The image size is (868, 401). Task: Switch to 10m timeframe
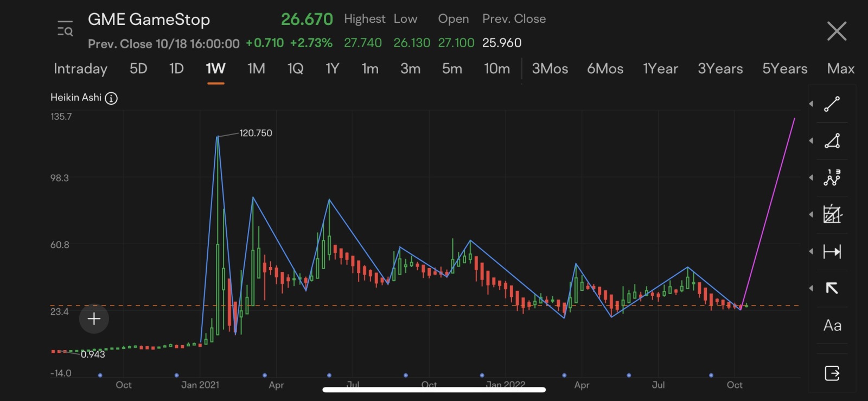point(497,68)
